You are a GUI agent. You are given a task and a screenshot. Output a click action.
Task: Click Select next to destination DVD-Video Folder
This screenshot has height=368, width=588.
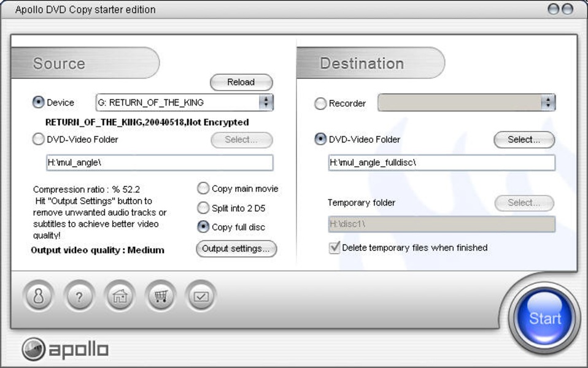point(524,140)
